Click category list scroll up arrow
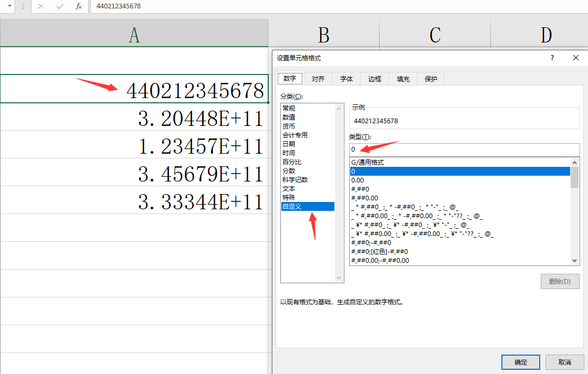 point(339,109)
